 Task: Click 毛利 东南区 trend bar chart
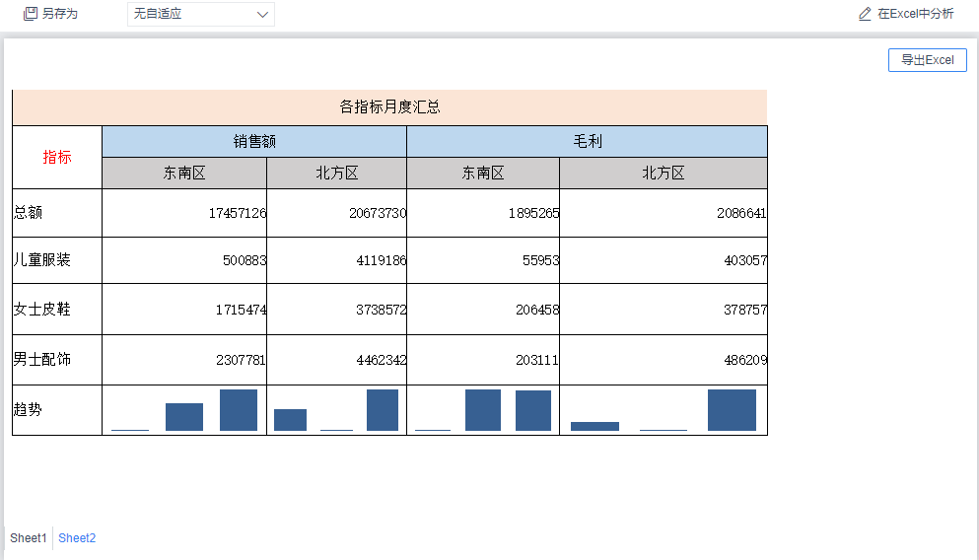(x=483, y=410)
